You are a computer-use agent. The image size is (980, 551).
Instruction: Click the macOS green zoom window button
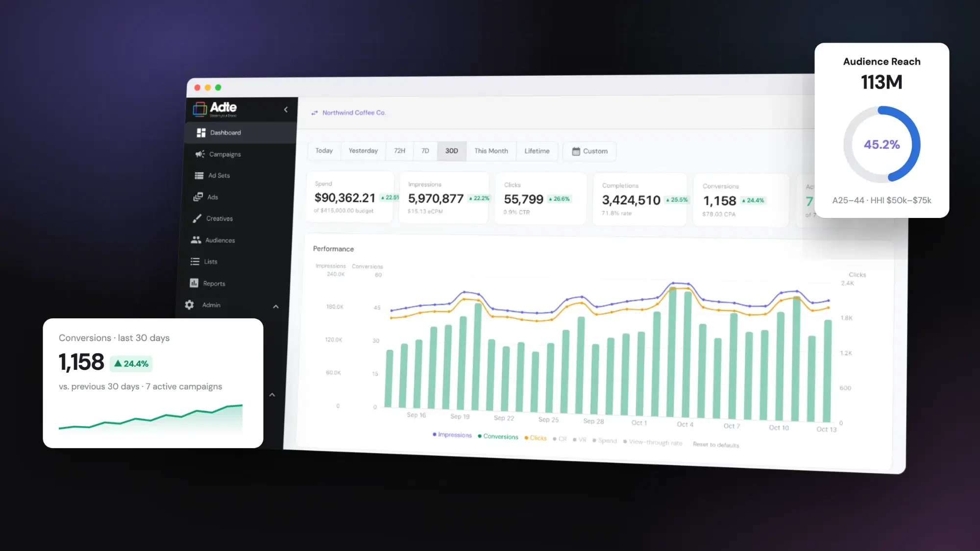coord(218,88)
